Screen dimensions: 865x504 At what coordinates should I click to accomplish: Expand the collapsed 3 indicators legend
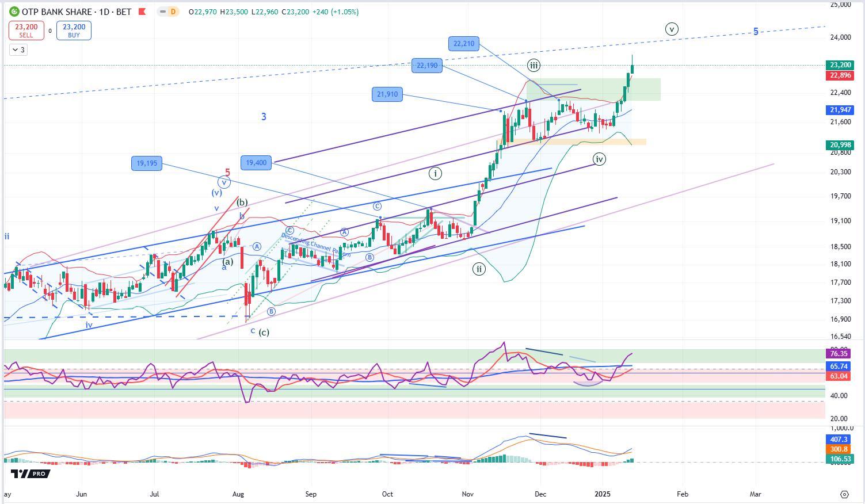(x=18, y=50)
